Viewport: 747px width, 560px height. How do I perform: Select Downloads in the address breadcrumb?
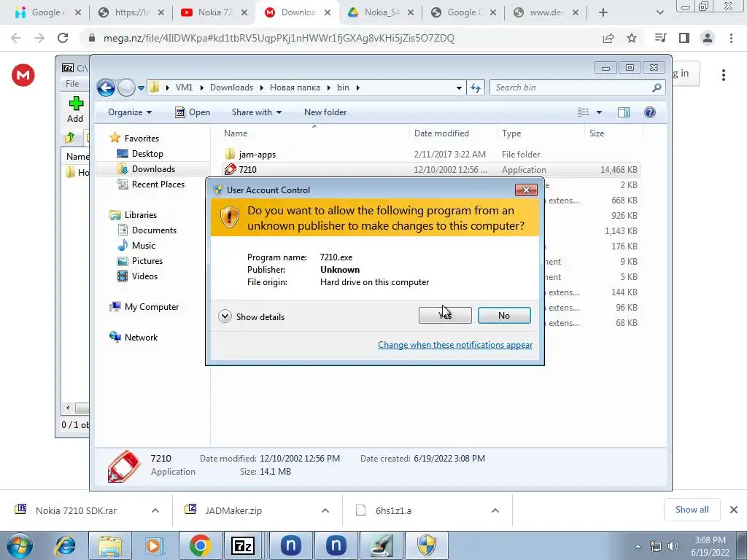point(231,87)
